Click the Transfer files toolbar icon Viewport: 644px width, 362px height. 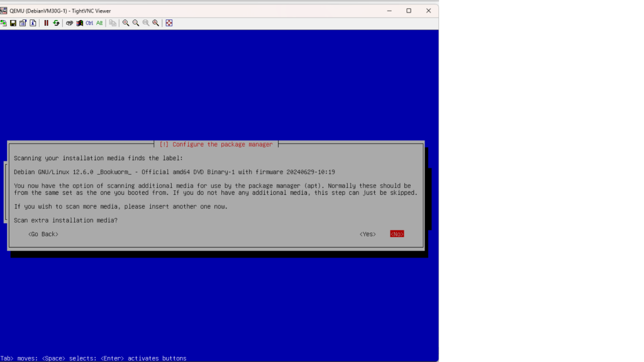(x=113, y=23)
